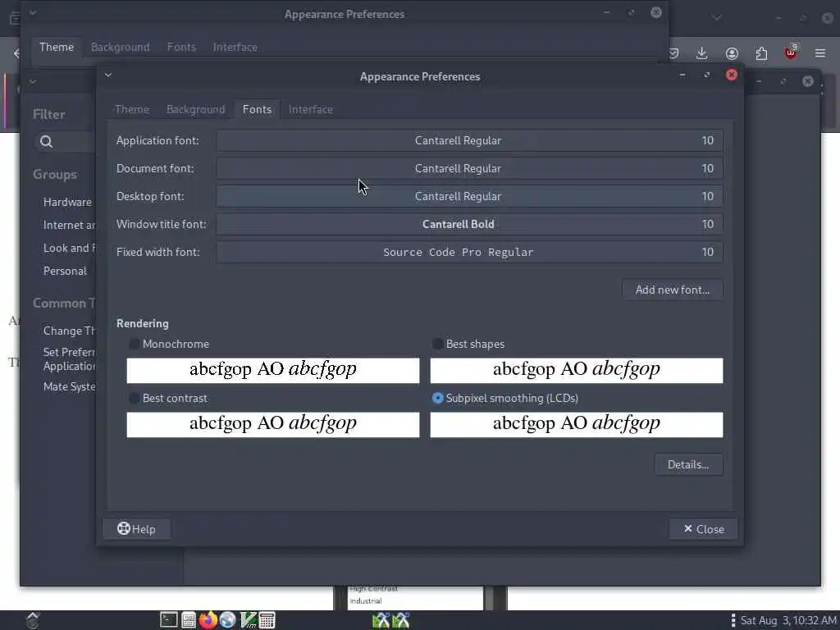Click the Monochrome font preview sample
Image resolution: width=840 pixels, height=630 pixels.
pos(272,370)
